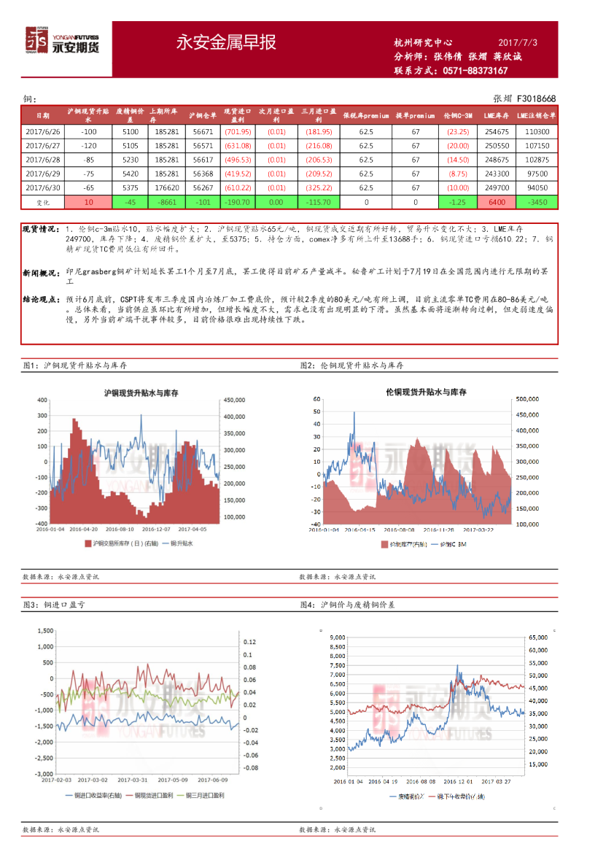The image size is (614, 868).
Task: Click the red cell (701.95)
Action: [238, 132]
